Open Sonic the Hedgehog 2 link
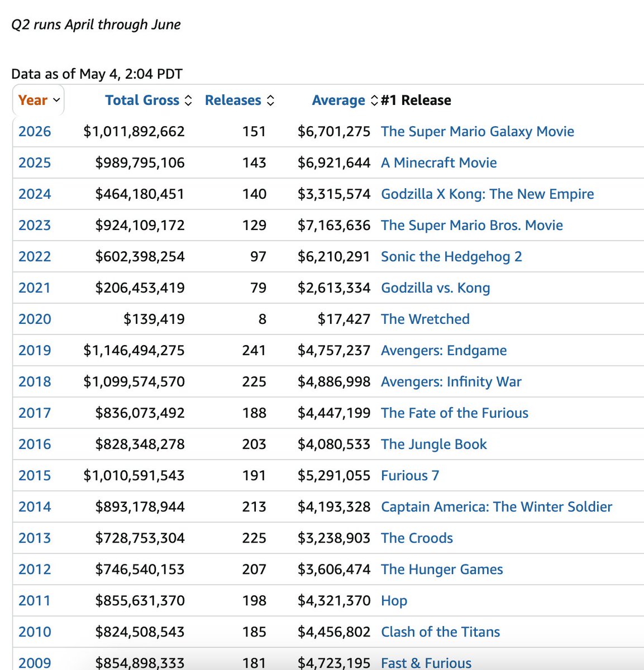Screen dimensions: 644x670 point(451,257)
